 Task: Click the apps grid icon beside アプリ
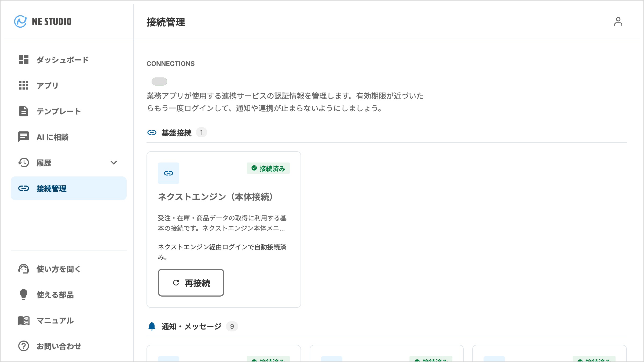24,85
